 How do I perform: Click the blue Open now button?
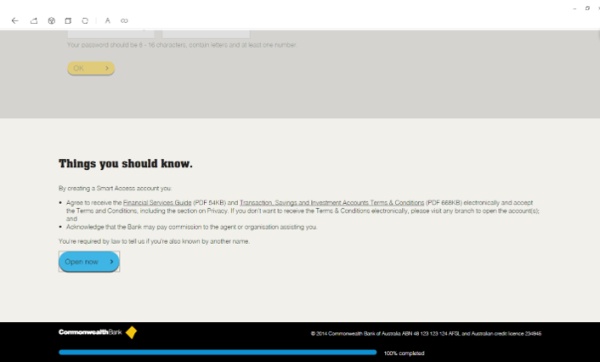pos(89,262)
